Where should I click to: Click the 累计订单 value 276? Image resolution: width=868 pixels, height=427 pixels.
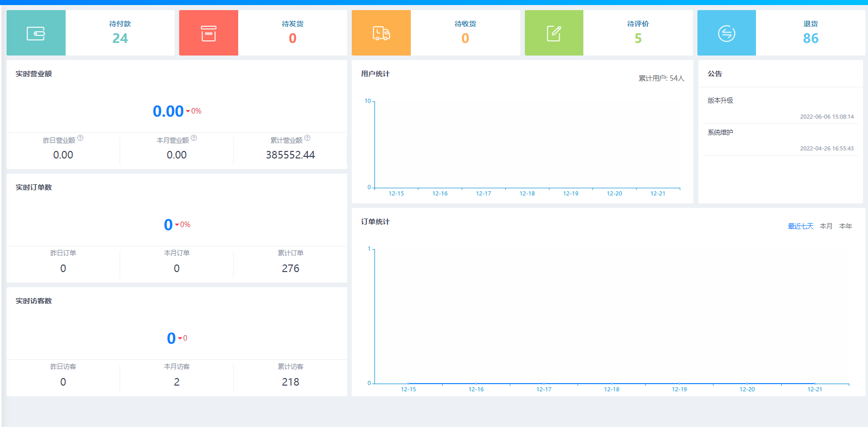coord(291,269)
